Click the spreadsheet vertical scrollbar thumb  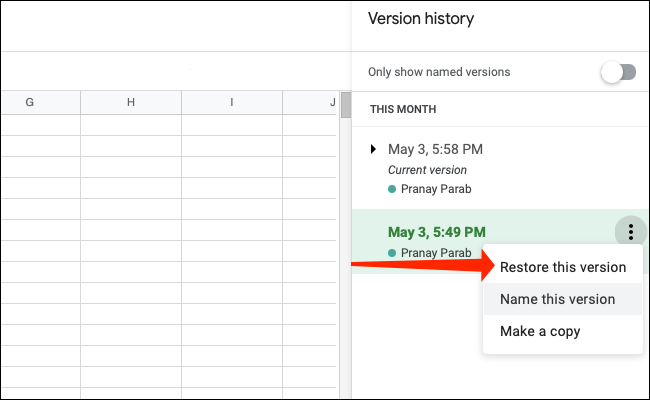coord(346,106)
